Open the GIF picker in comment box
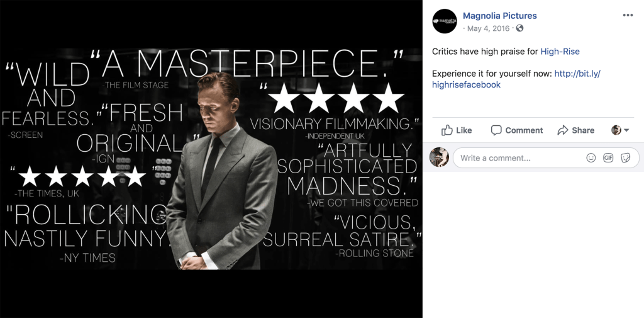Viewport: 644px width, 318px height. click(608, 158)
